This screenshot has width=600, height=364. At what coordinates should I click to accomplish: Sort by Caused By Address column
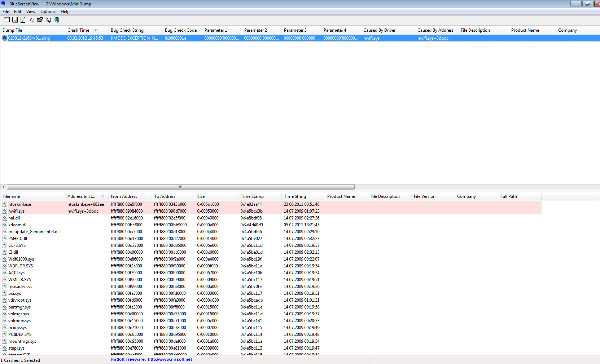coord(437,30)
